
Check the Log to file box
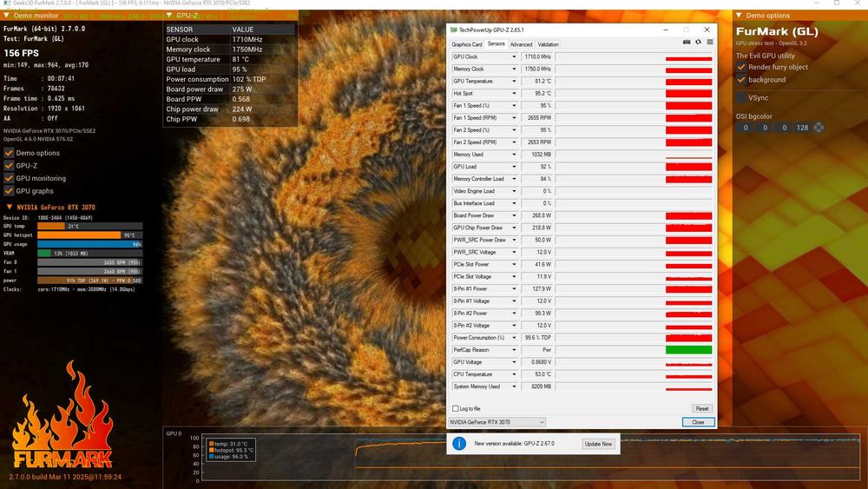click(x=456, y=409)
